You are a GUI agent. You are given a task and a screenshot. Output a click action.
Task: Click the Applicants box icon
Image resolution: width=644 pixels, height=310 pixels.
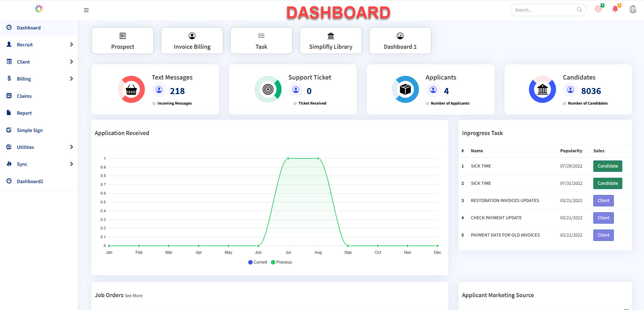click(405, 89)
